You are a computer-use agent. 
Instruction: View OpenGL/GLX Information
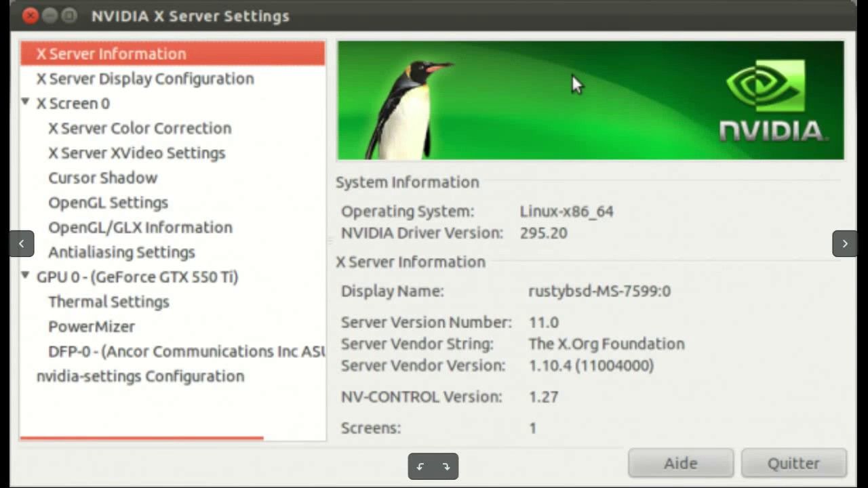(x=140, y=227)
